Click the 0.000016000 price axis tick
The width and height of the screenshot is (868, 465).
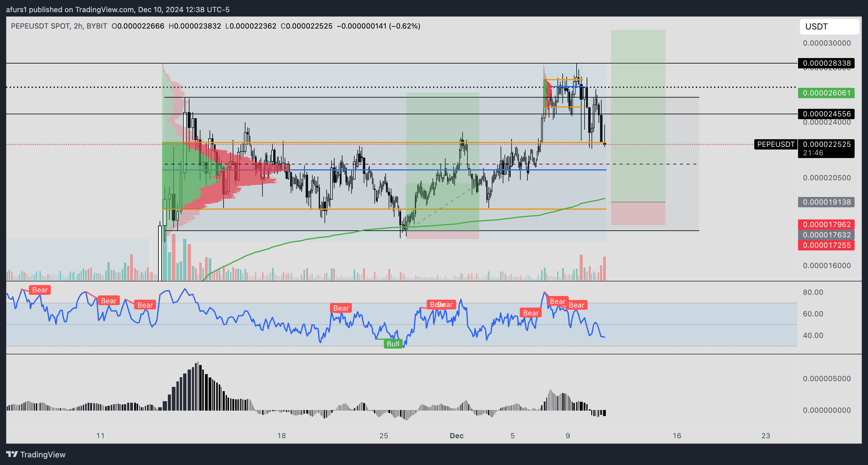point(827,266)
